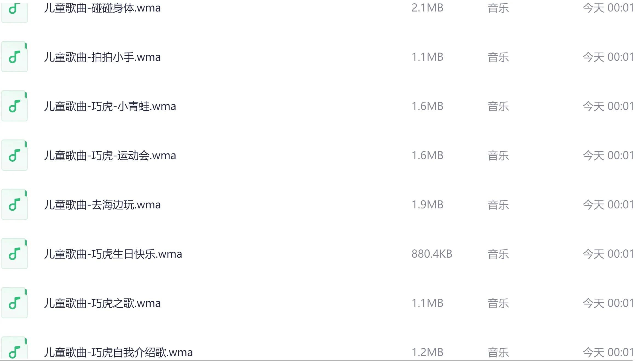This screenshot has width=644, height=361.
Task: Open the file 儿童歌曲-去海边玩.wma
Action: click(x=102, y=205)
